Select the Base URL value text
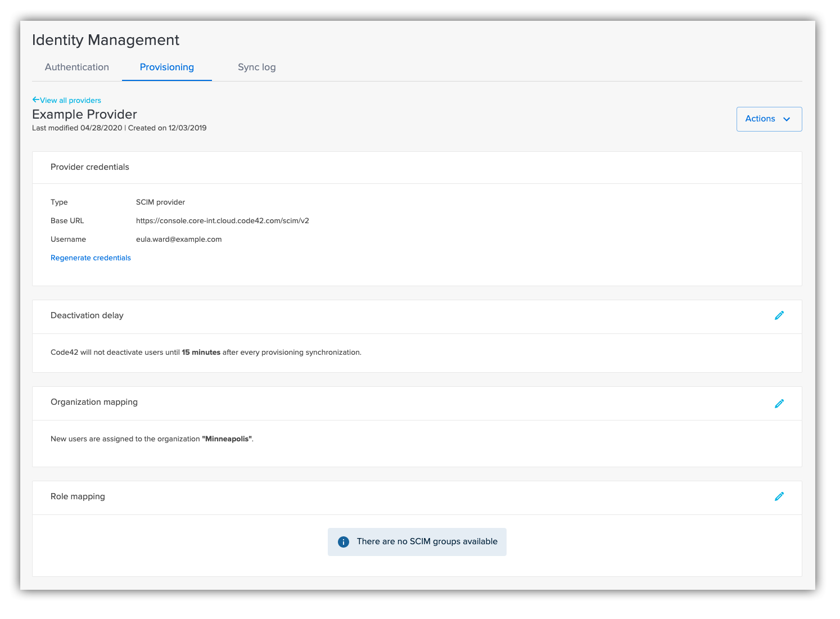This screenshot has height=619, width=840. coord(223,220)
